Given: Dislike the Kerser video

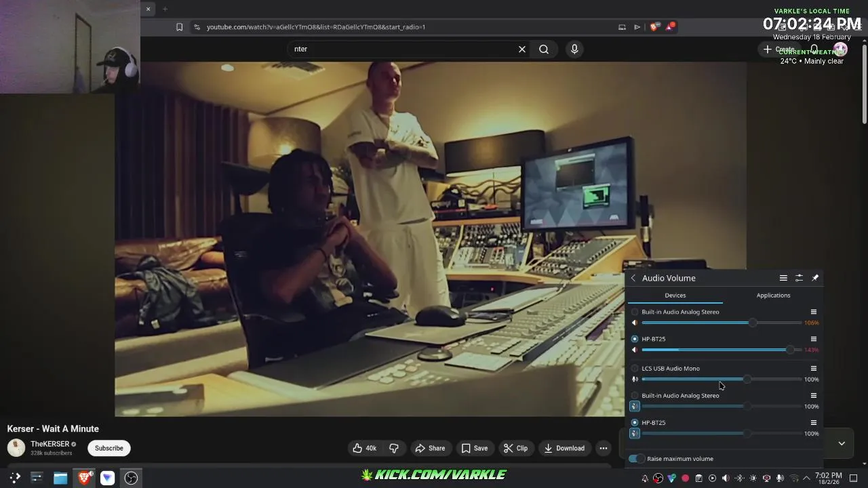Looking at the screenshot, I should coord(394,448).
